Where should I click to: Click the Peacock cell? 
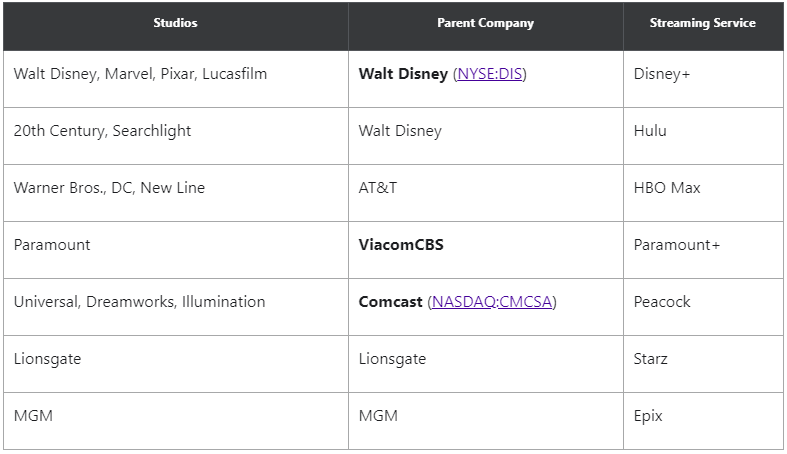click(x=662, y=302)
